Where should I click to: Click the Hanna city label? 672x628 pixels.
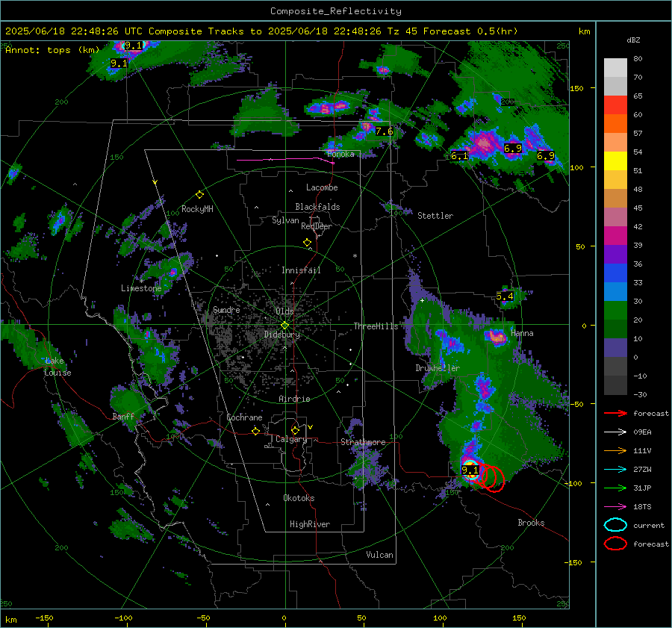coord(522,333)
